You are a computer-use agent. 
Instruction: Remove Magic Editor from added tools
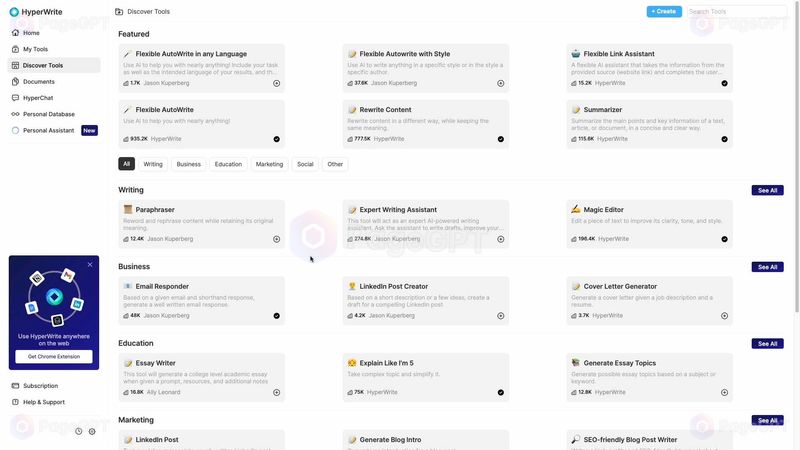tap(724, 239)
